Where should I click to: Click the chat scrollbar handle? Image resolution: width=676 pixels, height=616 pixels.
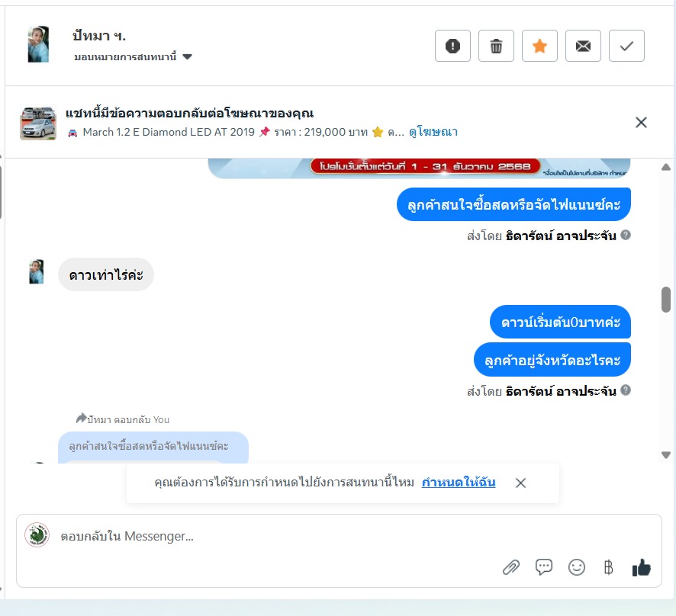click(665, 300)
